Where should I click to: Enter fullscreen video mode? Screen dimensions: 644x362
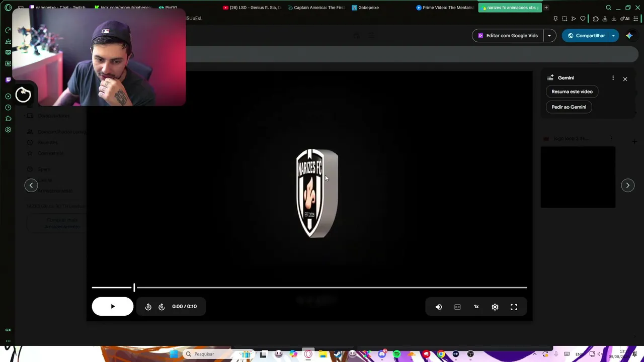point(514,307)
